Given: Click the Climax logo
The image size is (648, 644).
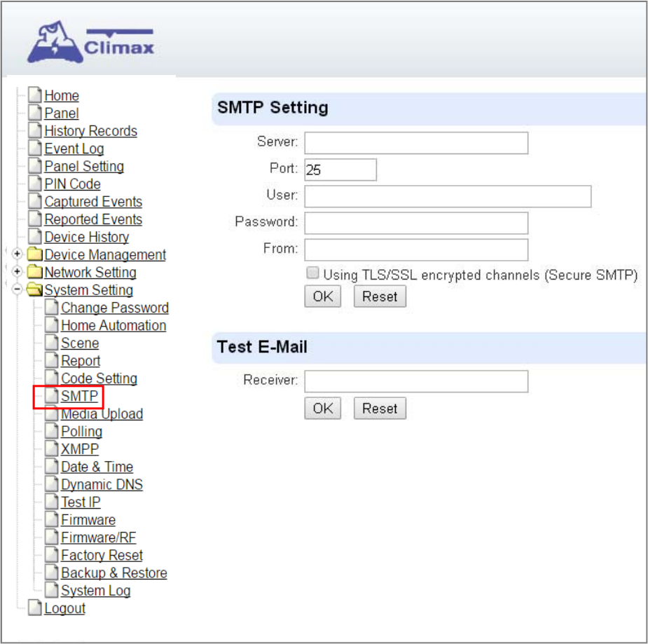Looking at the screenshot, I should (90, 42).
